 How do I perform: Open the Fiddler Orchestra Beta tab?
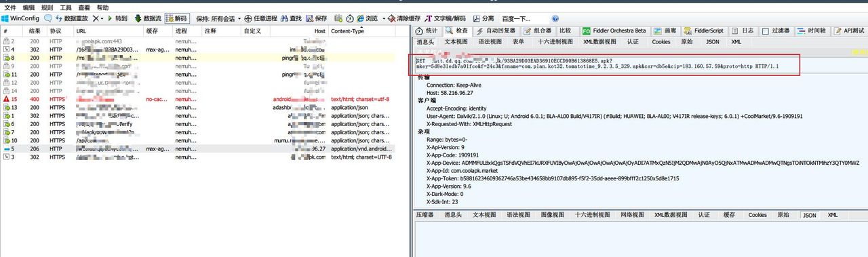[614, 31]
